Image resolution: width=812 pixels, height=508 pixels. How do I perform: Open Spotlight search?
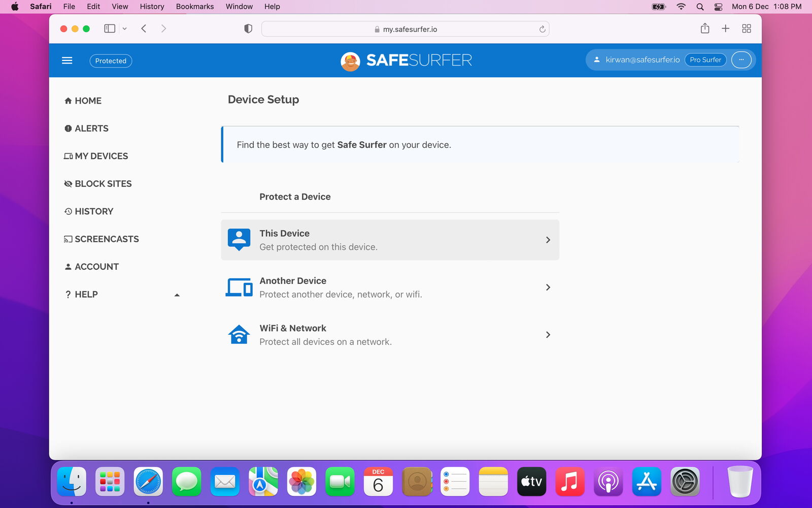700,7
